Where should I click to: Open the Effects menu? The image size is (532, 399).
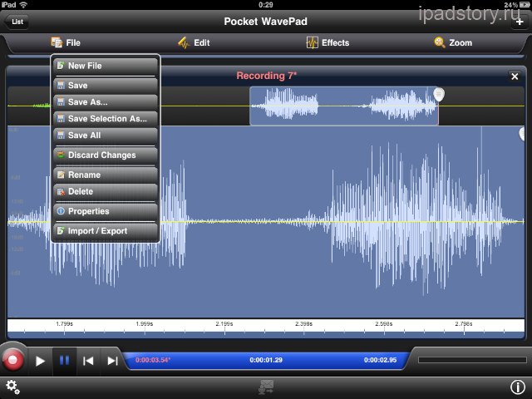click(x=328, y=42)
